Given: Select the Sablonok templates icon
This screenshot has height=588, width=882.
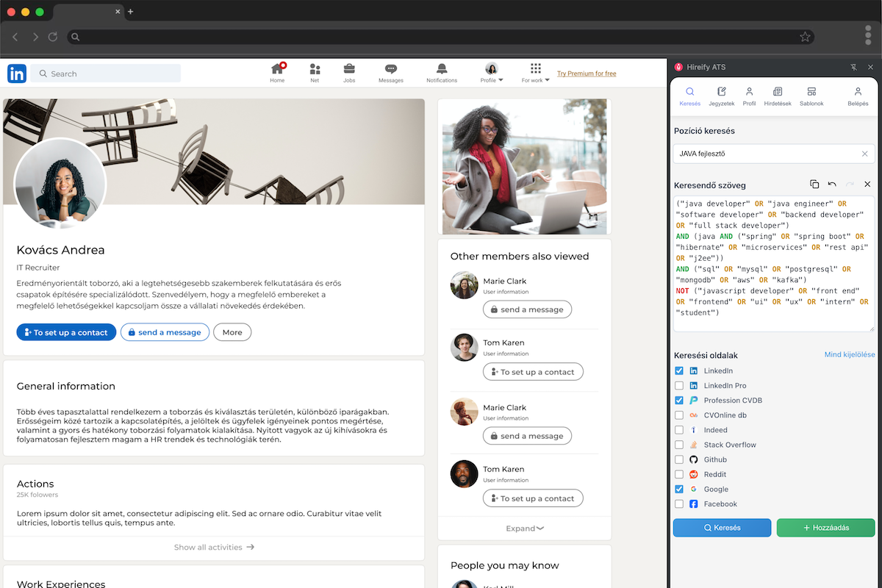Looking at the screenshot, I should [811, 96].
